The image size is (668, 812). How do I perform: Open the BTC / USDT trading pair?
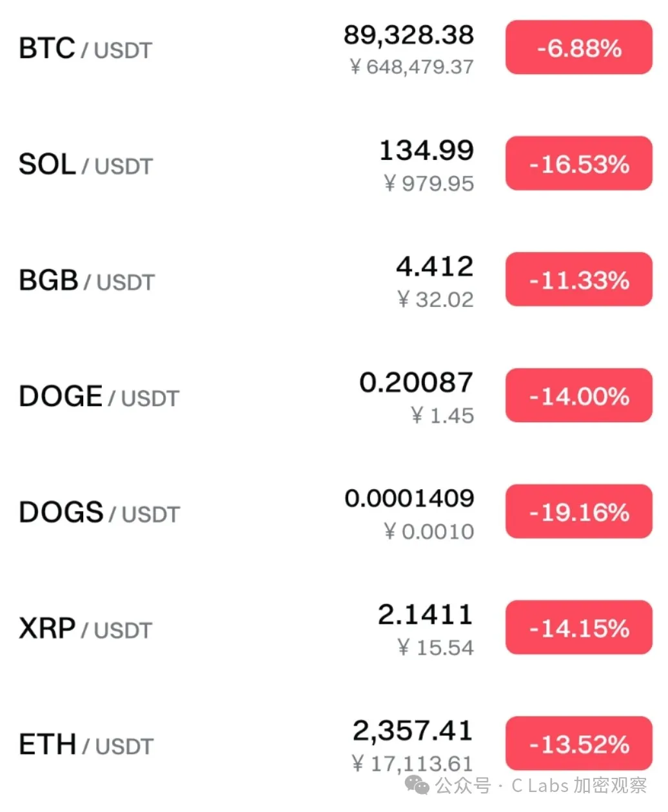[85, 49]
